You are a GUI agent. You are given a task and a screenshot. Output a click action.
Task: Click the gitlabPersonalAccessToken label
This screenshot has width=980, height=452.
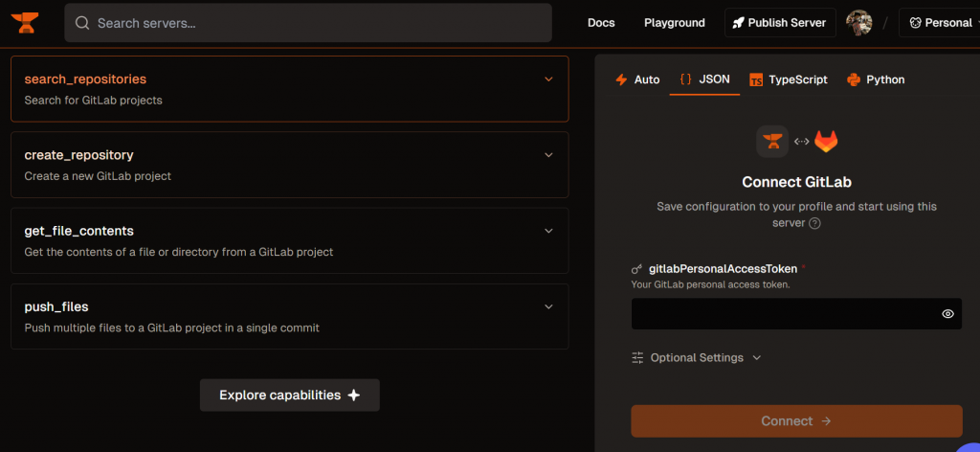(724, 269)
